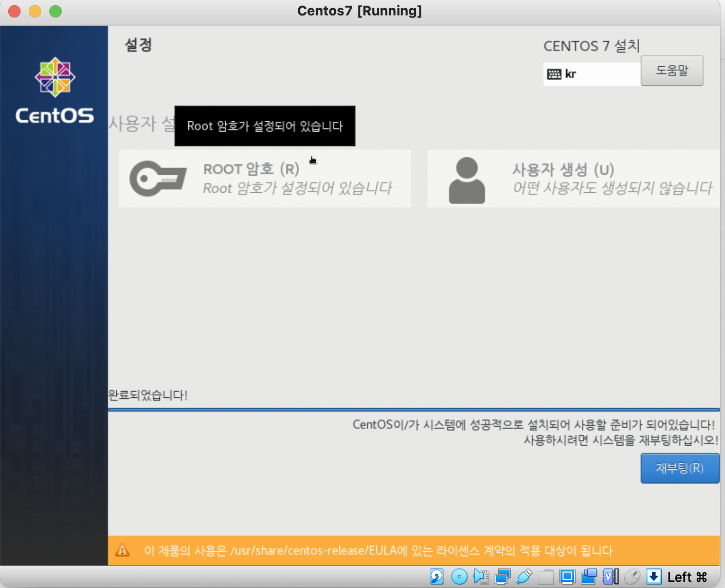Click the green maximize window button
Viewport: 725px width, 588px height.
coord(56,11)
